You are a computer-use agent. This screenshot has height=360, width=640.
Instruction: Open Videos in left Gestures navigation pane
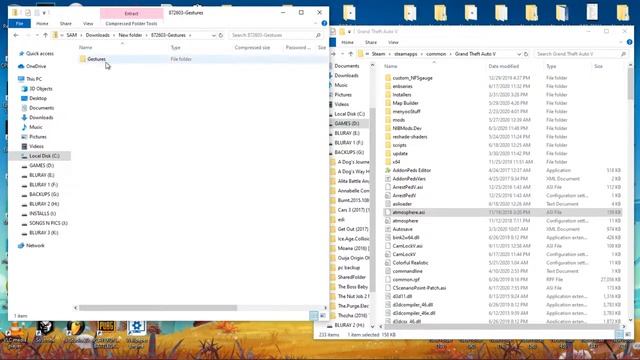pos(36,146)
